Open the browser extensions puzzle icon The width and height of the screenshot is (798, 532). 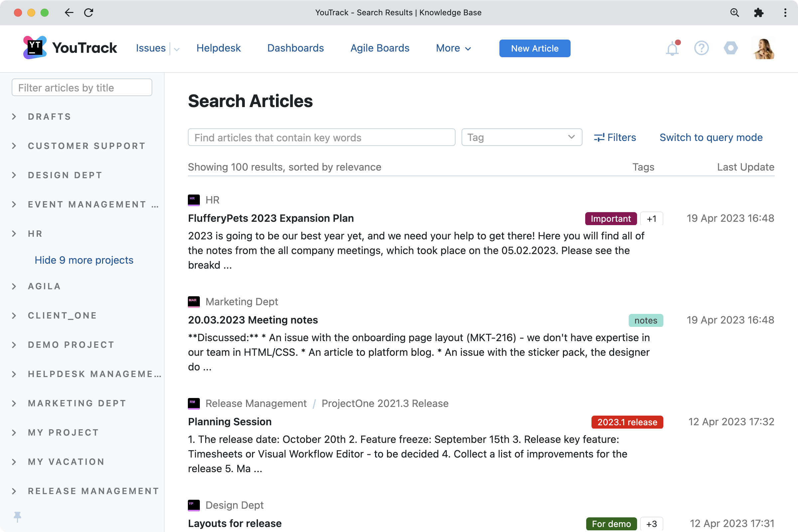pos(759,13)
